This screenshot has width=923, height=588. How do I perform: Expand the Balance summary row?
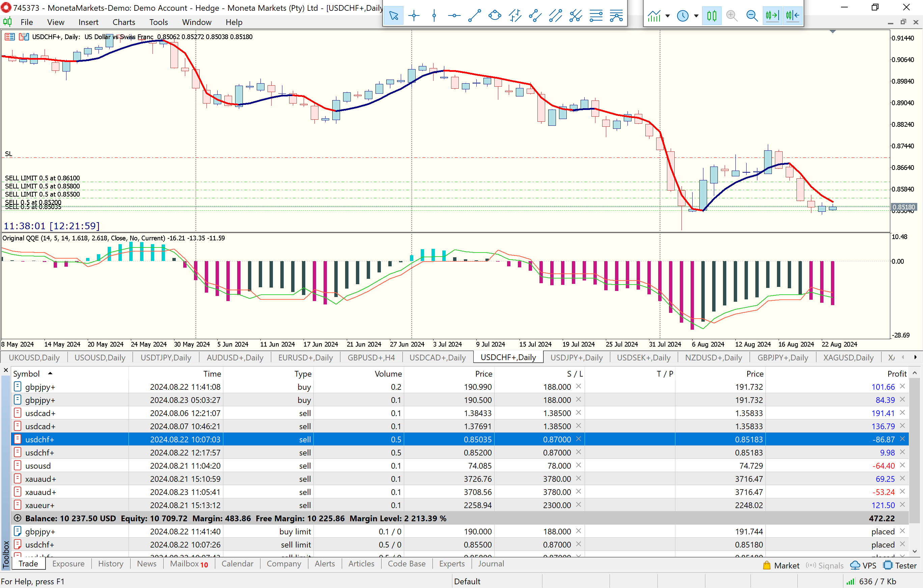click(17, 518)
